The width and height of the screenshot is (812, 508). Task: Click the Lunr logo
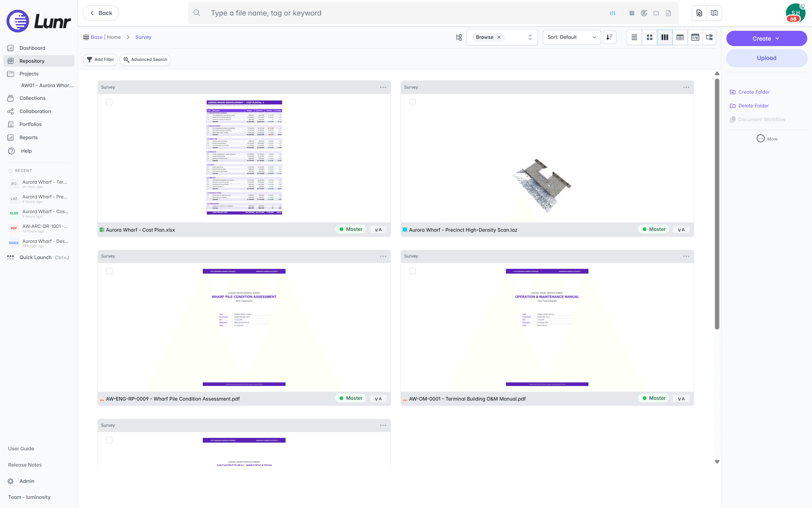pos(38,21)
